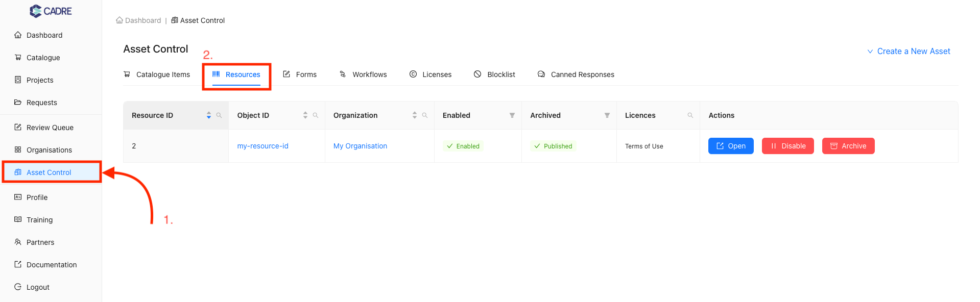Screen dimensions: 980x302
Task: Open Dashboard from the sidebar menu
Action: (51, 35)
